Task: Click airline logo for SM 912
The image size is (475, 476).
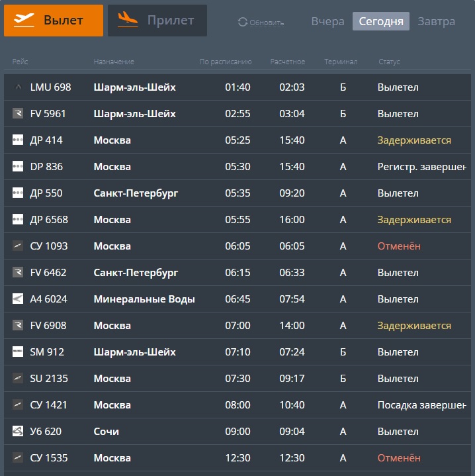Action: [18, 352]
